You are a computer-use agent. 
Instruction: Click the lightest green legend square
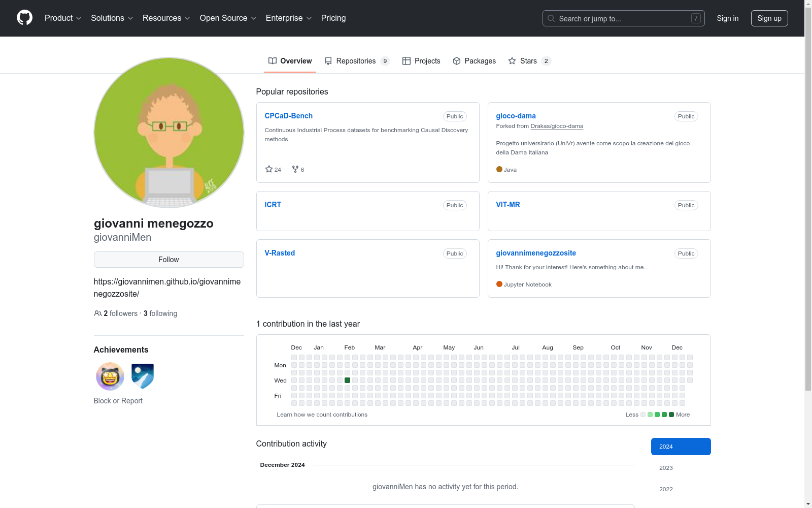650,415
